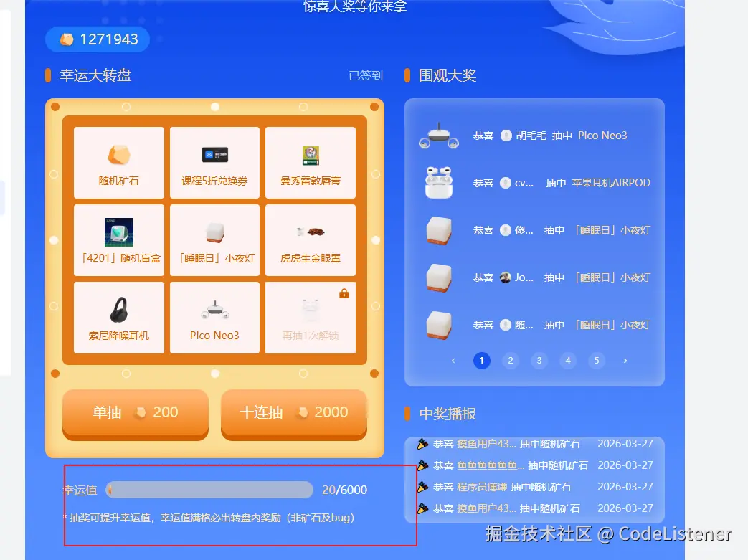This screenshot has height=560, width=748.
Task: Jump to winners page 5
Action: coord(597,361)
